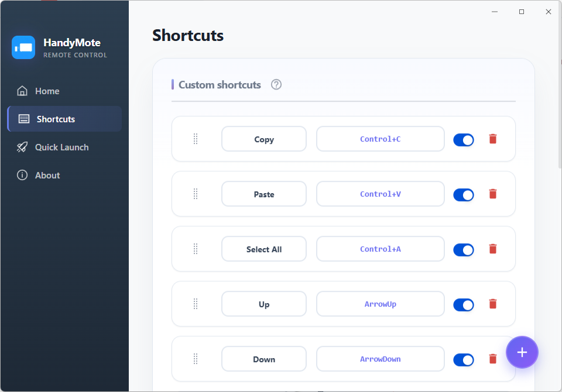
Task: Turn off the Select All toggle
Action: 463,249
